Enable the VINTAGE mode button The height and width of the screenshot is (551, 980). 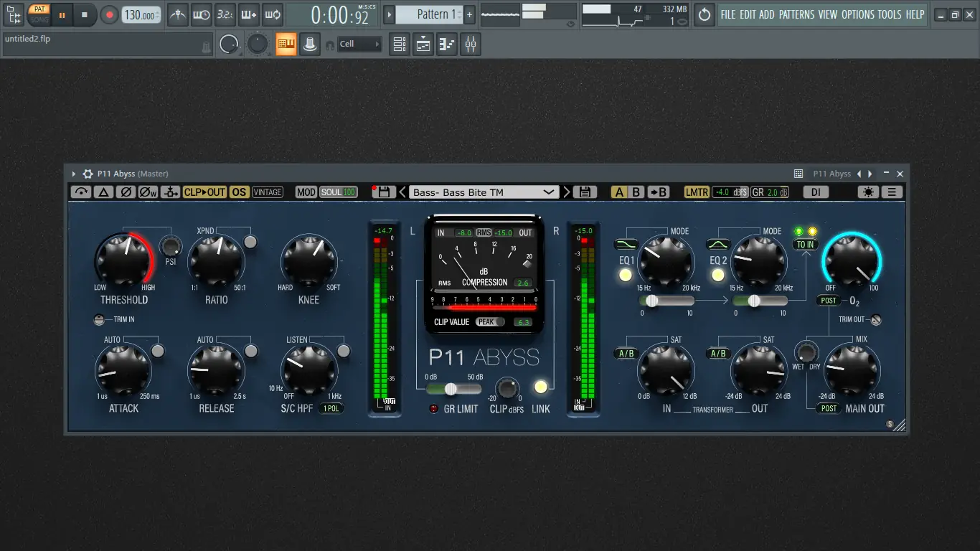point(268,192)
